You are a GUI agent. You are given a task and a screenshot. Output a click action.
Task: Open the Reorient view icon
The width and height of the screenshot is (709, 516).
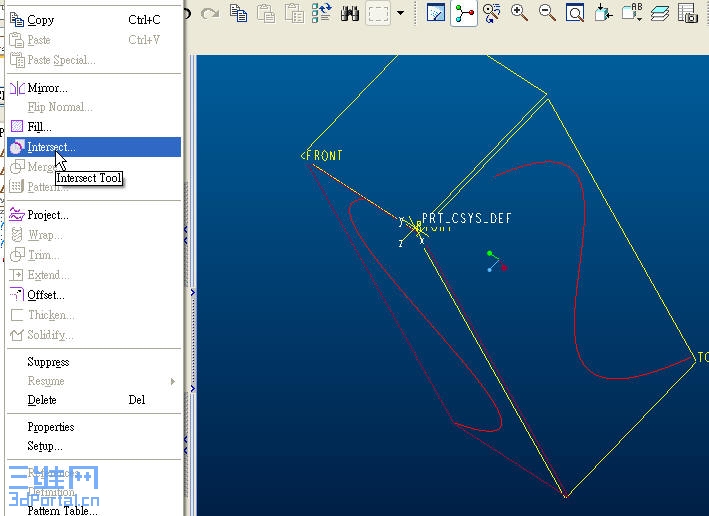pos(603,13)
